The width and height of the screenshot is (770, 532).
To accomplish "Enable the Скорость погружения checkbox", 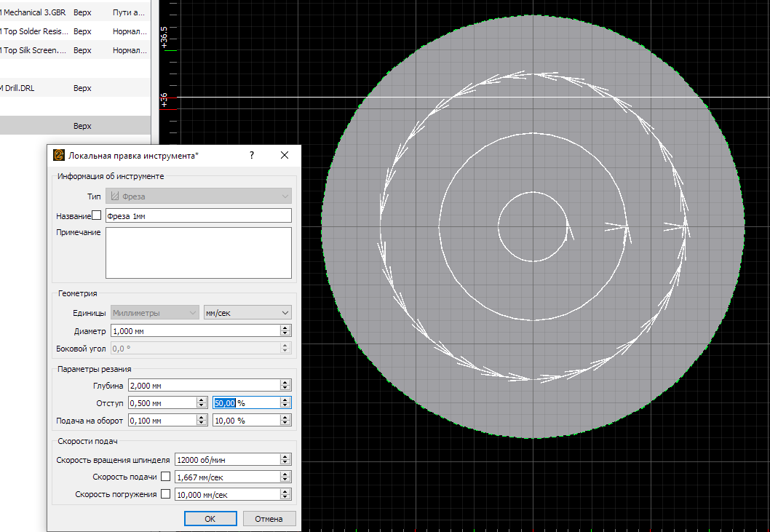I will pyautogui.click(x=165, y=494).
